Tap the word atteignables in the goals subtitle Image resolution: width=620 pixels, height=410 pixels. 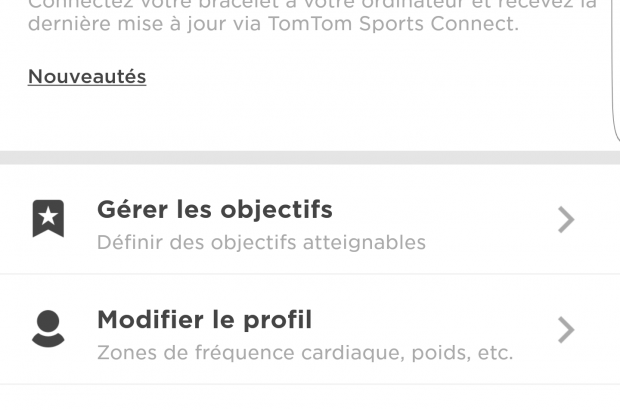point(368,242)
